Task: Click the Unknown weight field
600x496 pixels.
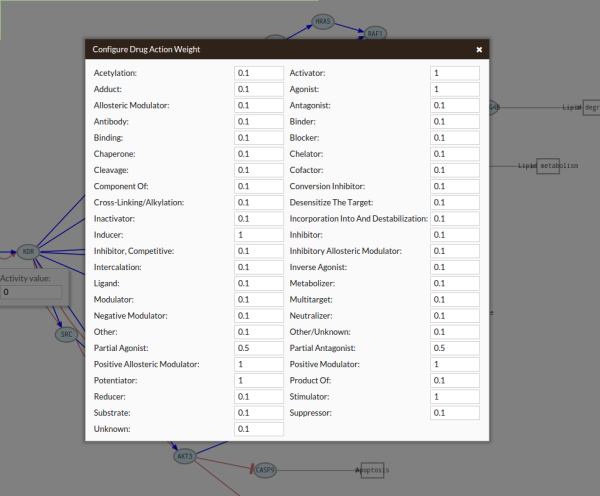Action: [259, 429]
